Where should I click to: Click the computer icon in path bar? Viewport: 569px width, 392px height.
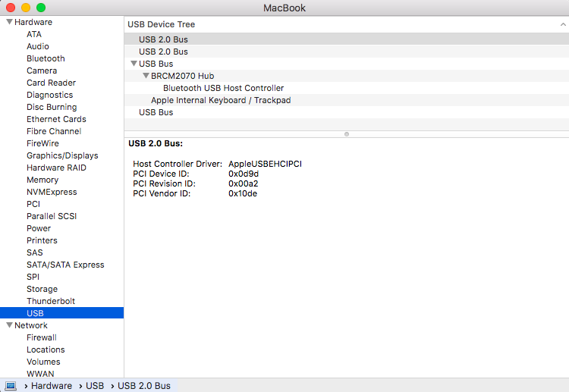point(11,385)
